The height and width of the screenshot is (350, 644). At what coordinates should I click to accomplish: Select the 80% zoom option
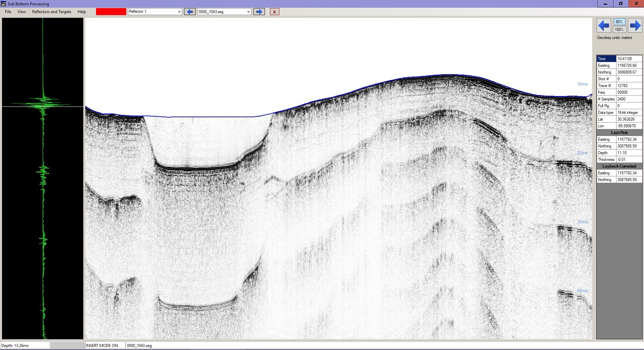point(619,22)
